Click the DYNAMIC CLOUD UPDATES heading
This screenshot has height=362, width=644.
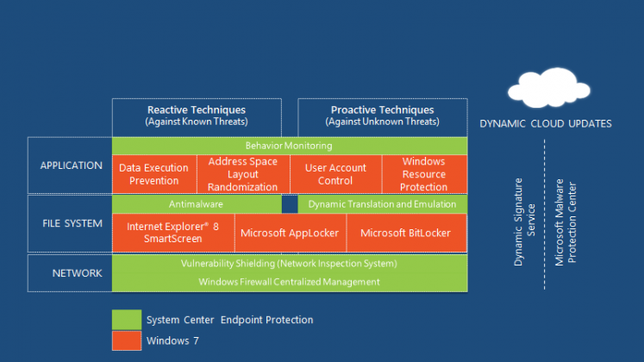point(546,124)
